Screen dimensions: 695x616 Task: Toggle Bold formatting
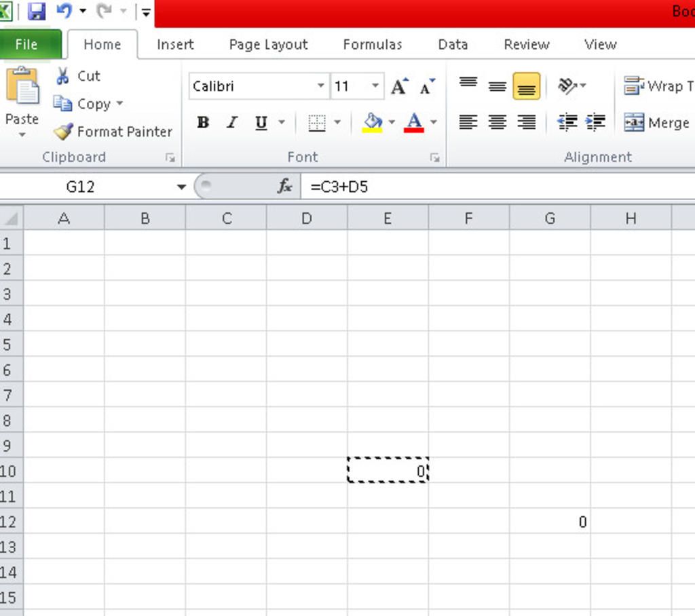203,122
